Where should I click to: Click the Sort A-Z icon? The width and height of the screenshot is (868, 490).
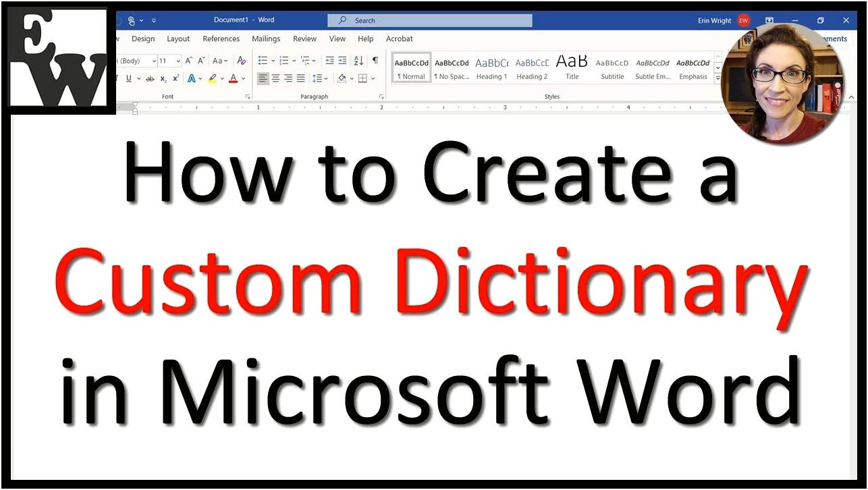(359, 61)
